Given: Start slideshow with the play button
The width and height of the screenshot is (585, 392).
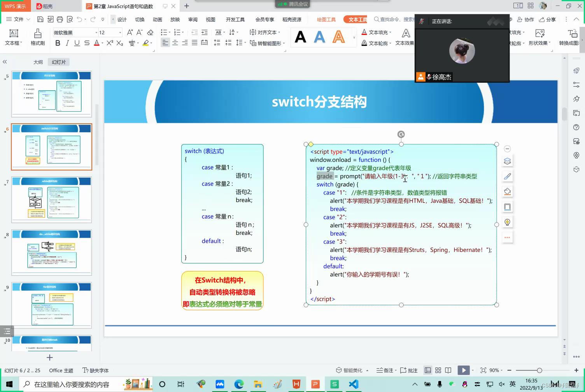Looking at the screenshot, I should click(463, 370).
